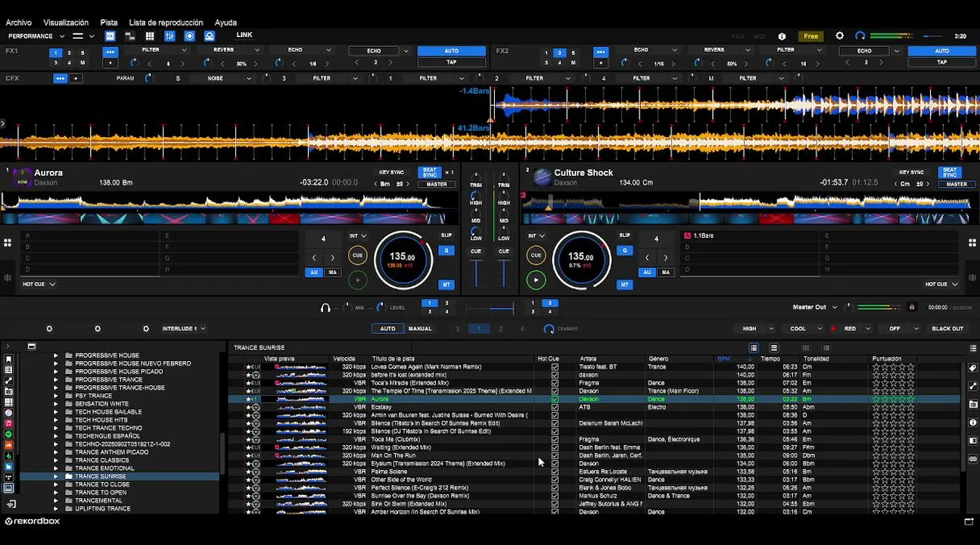This screenshot has height=545, width=980.
Task: Toggle MT master tempo on deck 2
Action: 624,285
